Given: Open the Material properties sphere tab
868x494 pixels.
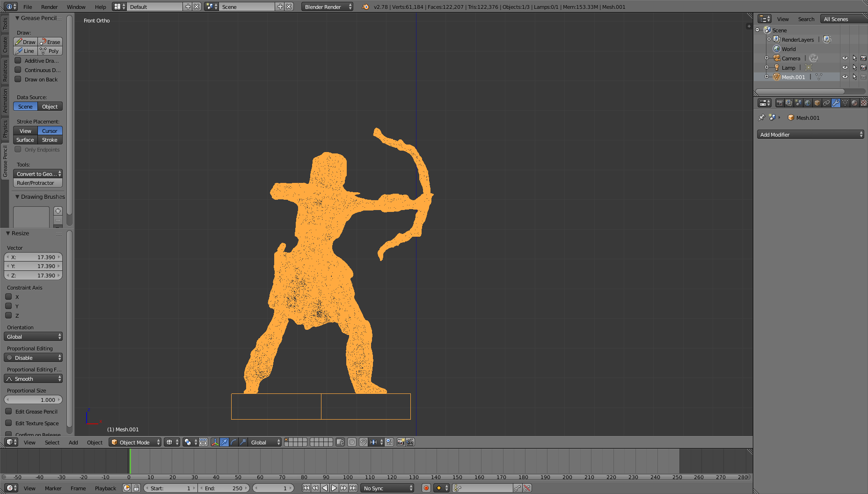Looking at the screenshot, I should (854, 103).
